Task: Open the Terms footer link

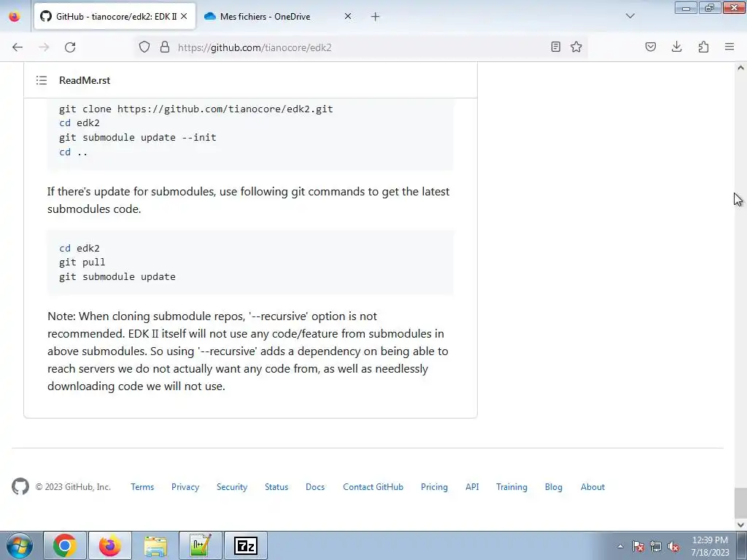Action: (142, 487)
